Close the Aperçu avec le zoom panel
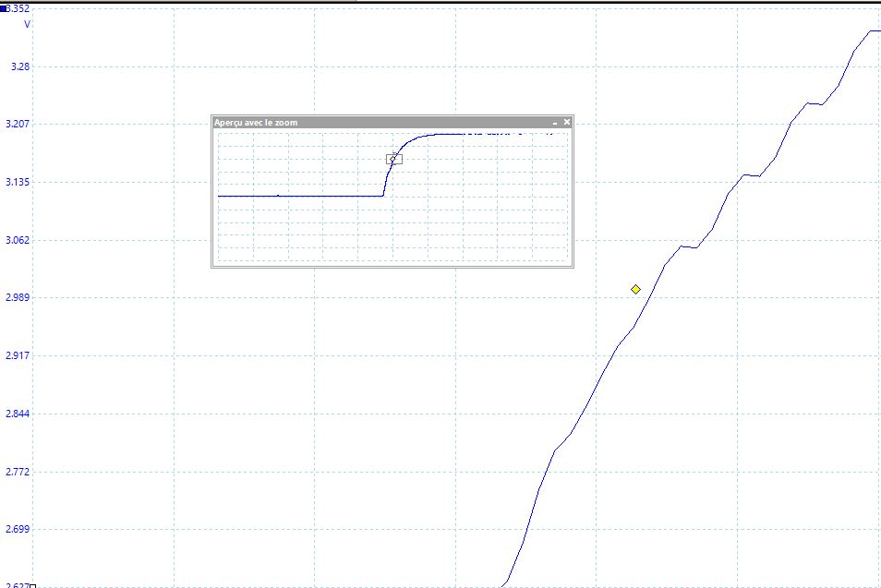 [x=566, y=122]
